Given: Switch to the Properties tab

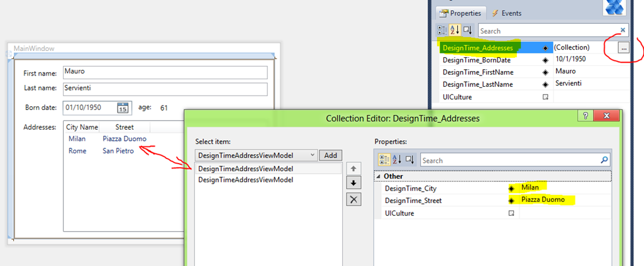Looking at the screenshot, I should pyautogui.click(x=461, y=13).
